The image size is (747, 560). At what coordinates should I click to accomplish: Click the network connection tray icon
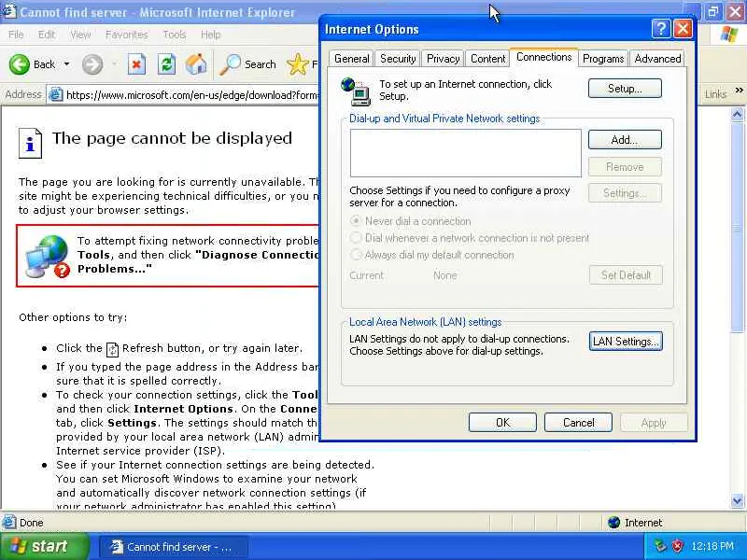(x=660, y=546)
